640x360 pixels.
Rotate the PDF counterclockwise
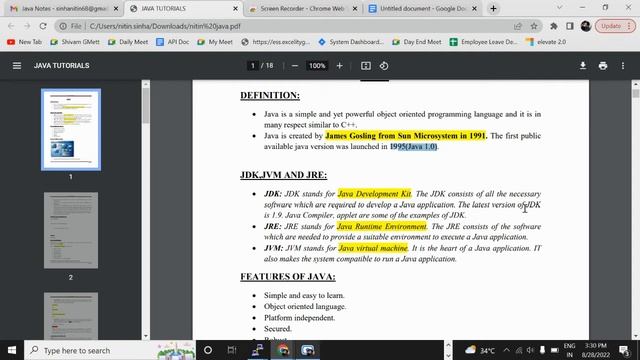(x=384, y=66)
